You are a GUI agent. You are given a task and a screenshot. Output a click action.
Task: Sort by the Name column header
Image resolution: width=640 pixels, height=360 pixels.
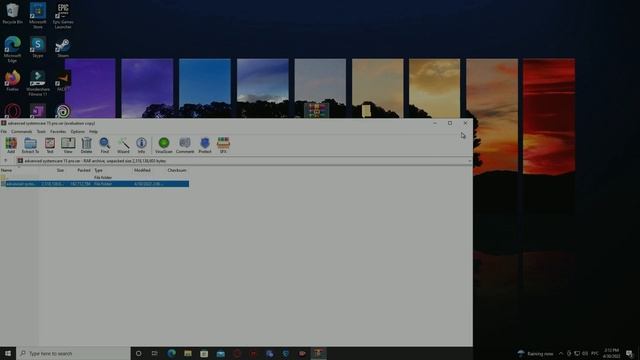coord(7,170)
